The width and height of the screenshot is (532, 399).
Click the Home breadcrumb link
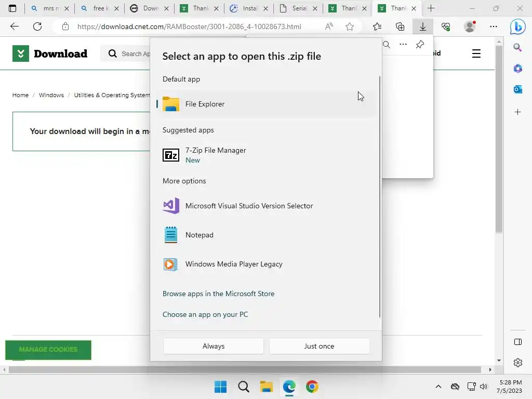pyautogui.click(x=20, y=95)
